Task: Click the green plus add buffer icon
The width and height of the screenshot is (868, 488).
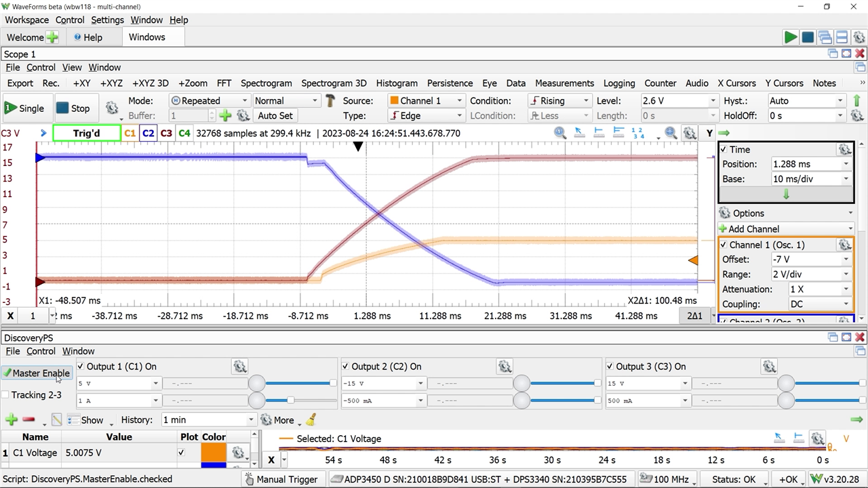Action: tap(225, 116)
